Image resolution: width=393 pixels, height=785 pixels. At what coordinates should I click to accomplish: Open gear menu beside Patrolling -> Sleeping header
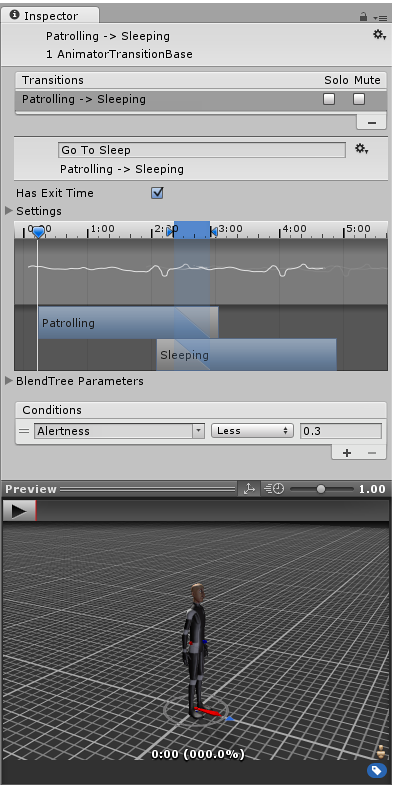coord(379,35)
